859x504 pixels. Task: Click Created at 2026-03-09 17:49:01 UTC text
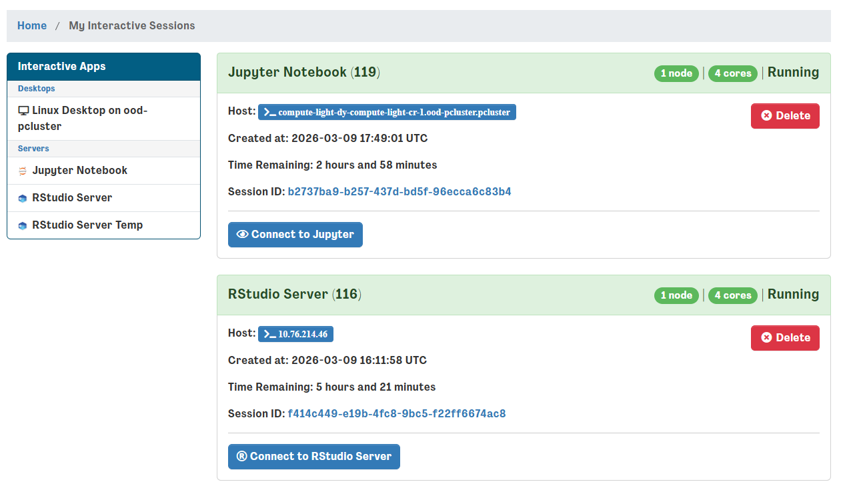pos(327,139)
